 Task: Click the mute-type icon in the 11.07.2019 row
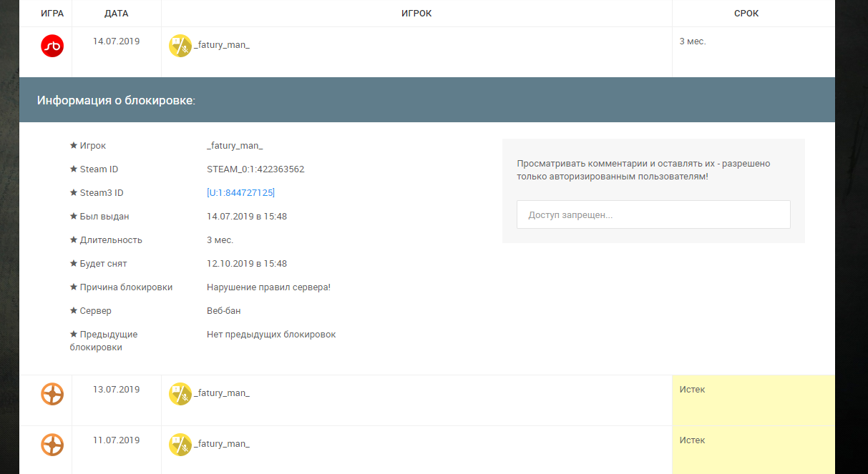[180, 444]
